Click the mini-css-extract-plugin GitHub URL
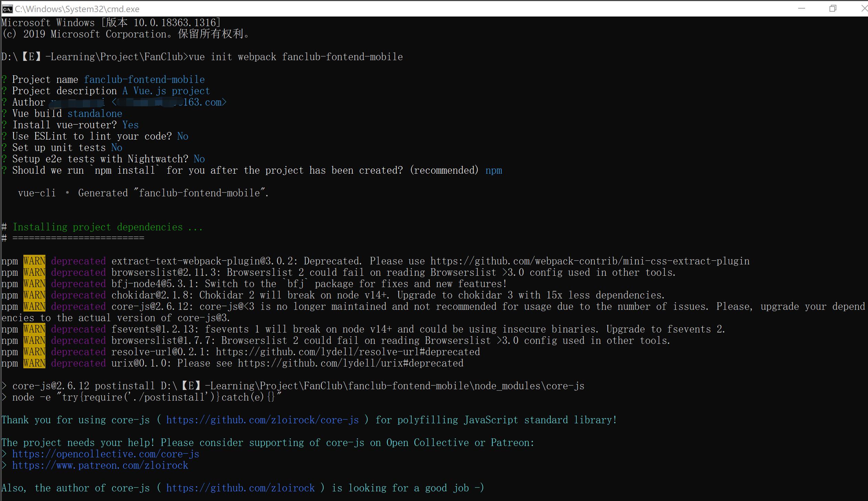Screen dimensions: 868x501 590,261
